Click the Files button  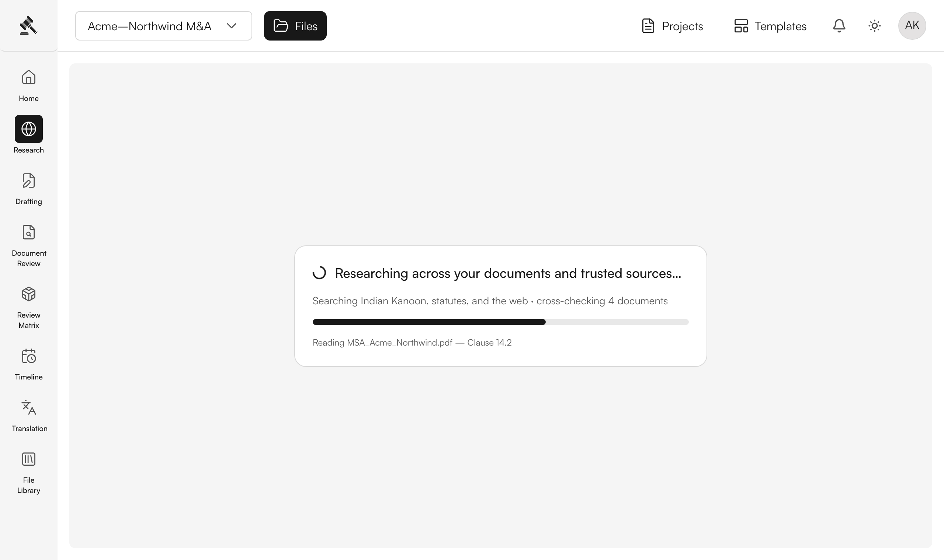(x=295, y=26)
